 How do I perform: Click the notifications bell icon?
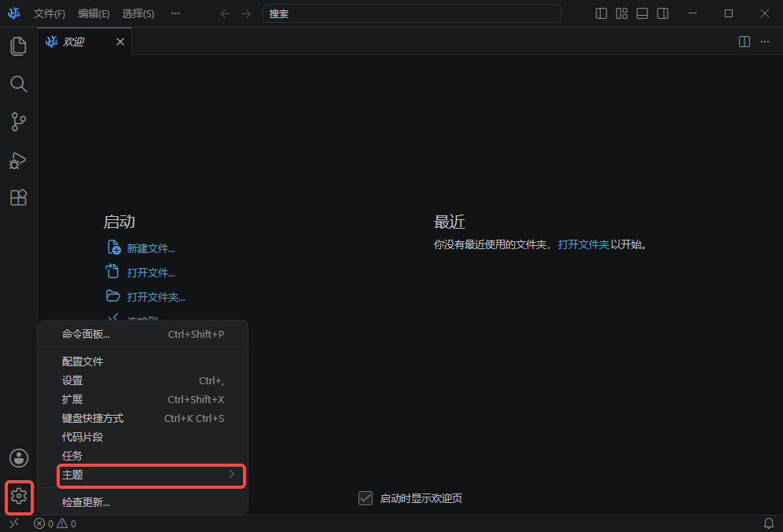click(x=769, y=523)
